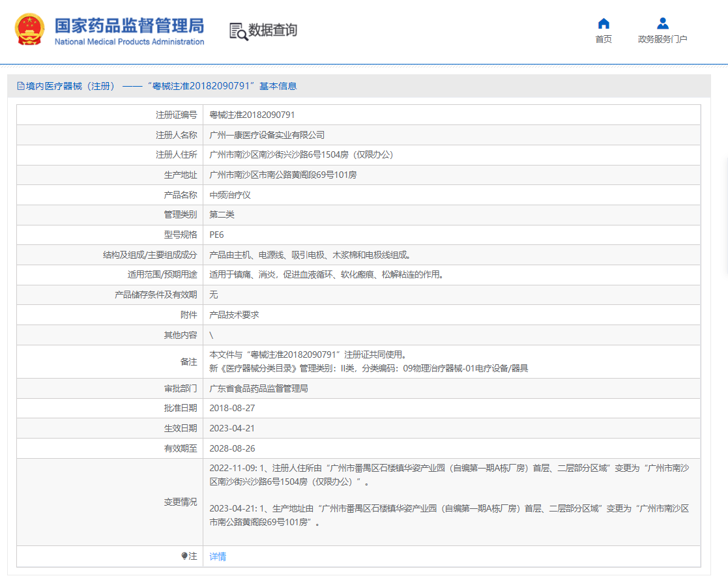728x578 pixels.
Task: Click the 国家药品监督管理局 title text
Action: (x=129, y=25)
